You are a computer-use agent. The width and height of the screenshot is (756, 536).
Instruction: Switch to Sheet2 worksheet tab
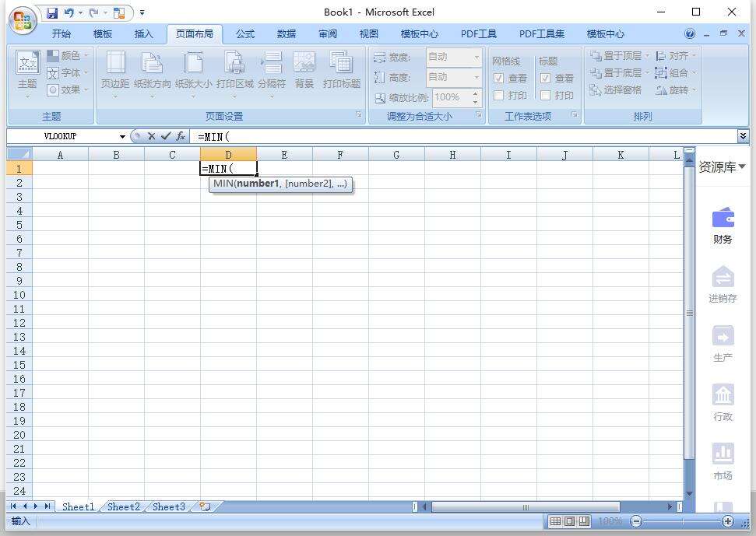tap(124, 506)
